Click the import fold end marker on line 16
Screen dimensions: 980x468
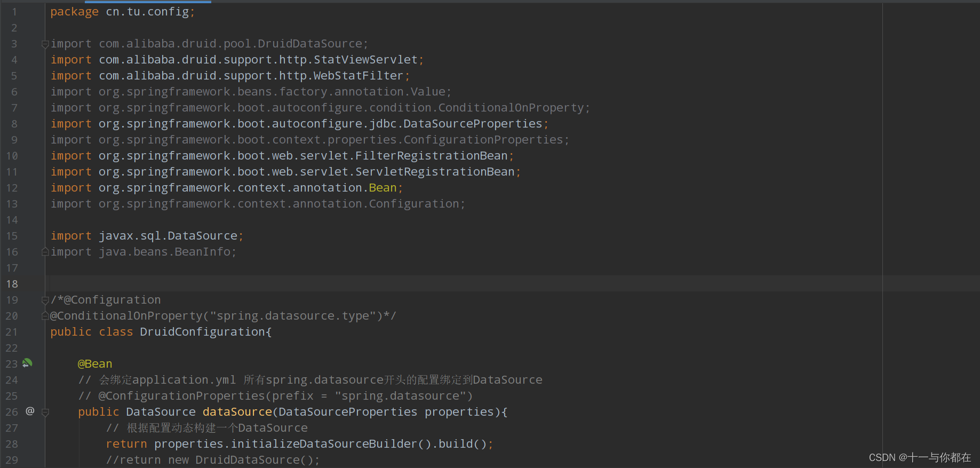click(45, 251)
